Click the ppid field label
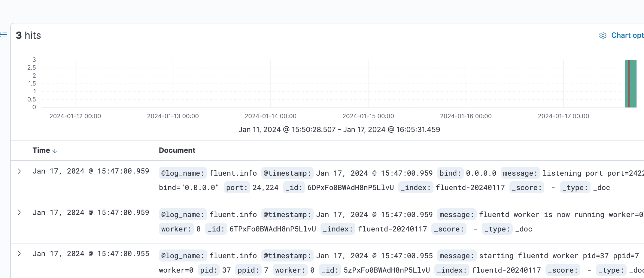Screen dimensions: 644x278 point(248,270)
